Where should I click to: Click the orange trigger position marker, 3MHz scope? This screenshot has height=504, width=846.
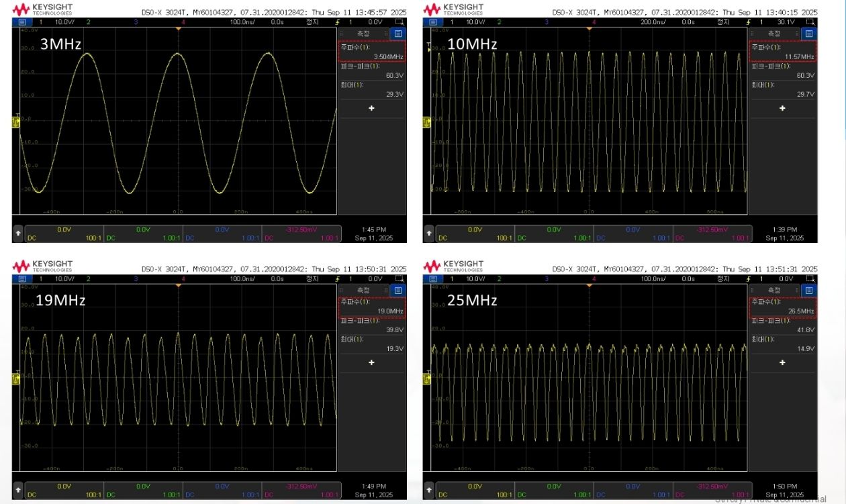pos(178,30)
